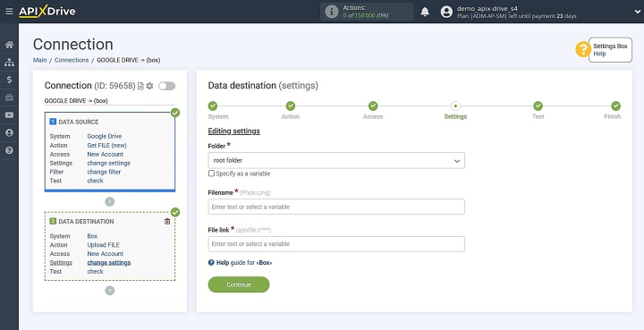Click Get FILE (new) action link
This screenshot has width=644, height=330.
pyautogui.click(x=106, y=145)
